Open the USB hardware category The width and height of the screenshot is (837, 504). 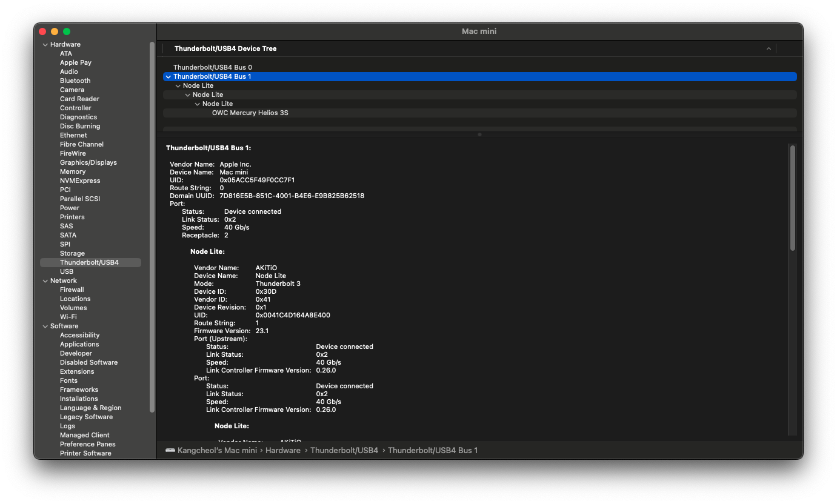pyautogui.click(x=67, y=271)
